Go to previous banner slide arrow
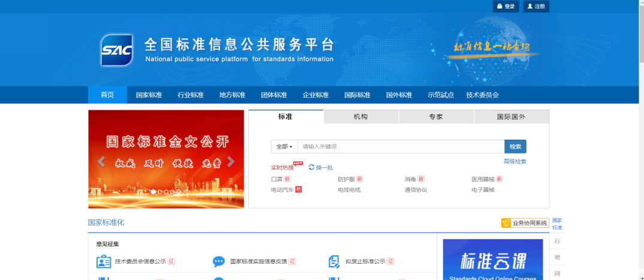Viewport: 644px width, 280px height. click(x=101, y=162)
